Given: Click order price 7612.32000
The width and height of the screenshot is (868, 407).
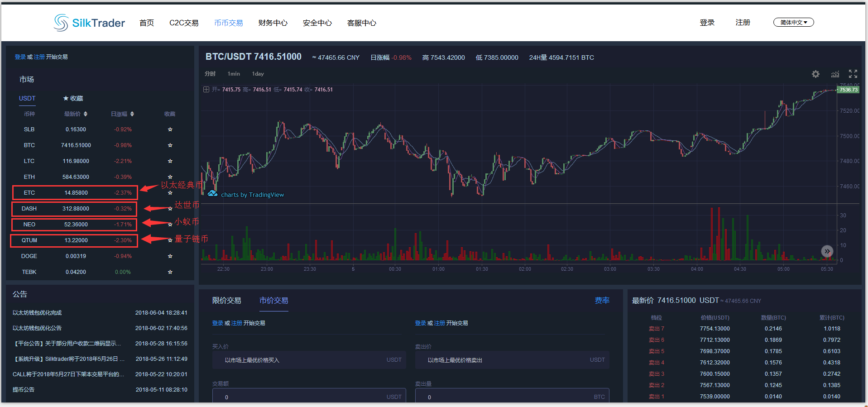Looking at the screenshot, I should [715, 363].
